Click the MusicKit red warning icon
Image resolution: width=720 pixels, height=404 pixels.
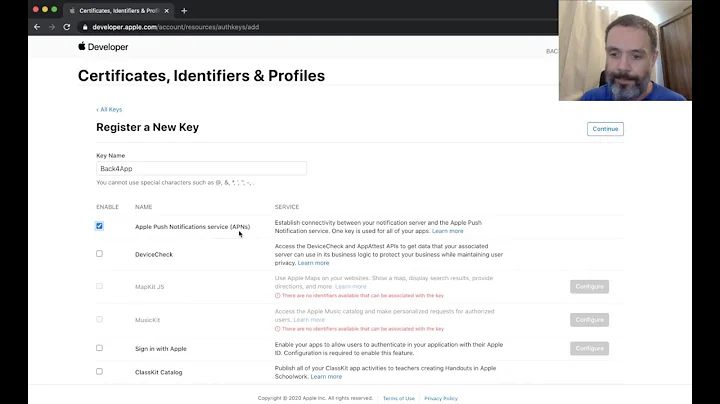tap(277, 329)
